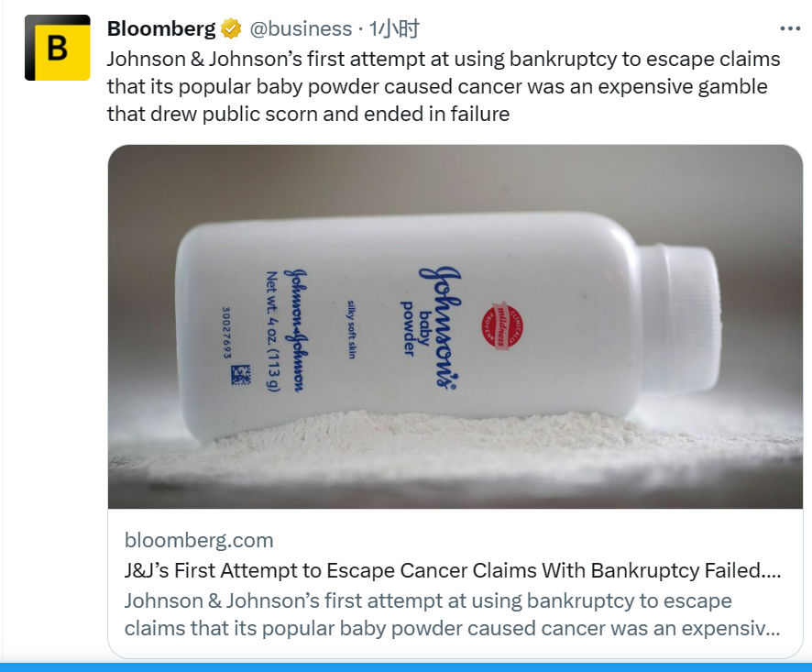Click the 'silky soft skin' text on the bottle

[351, 328]
